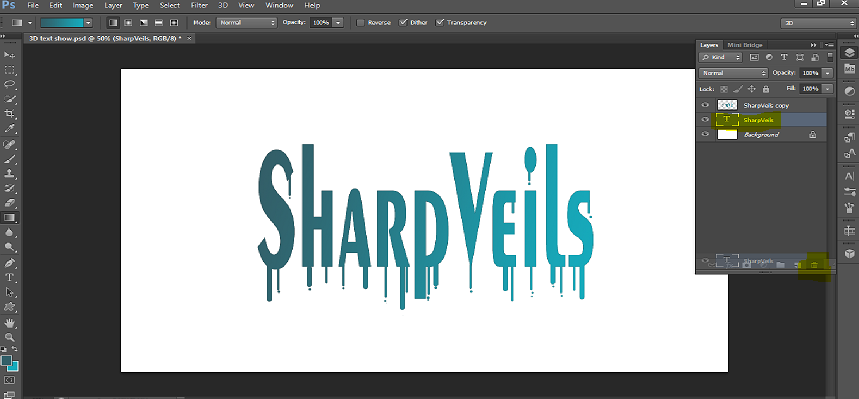Select the Hand tool
This screenshot has height=399, width=859.
click(x=9, y=322)
